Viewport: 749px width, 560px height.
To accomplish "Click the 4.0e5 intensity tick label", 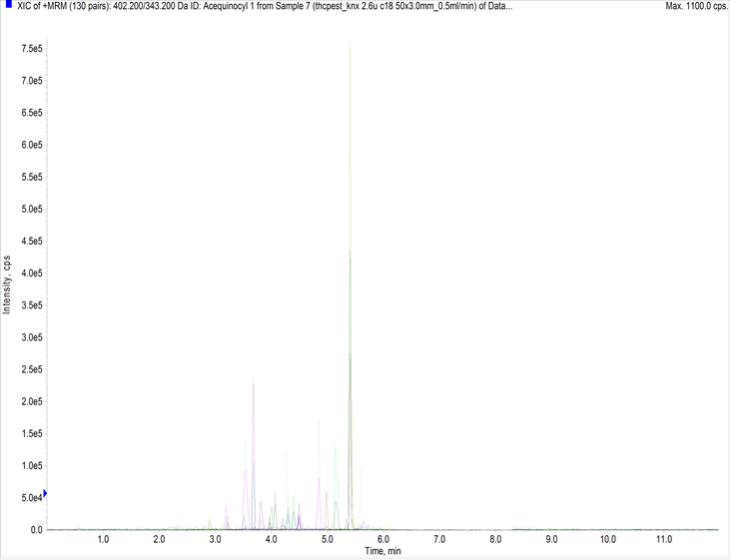I will [x=32, y=274].
